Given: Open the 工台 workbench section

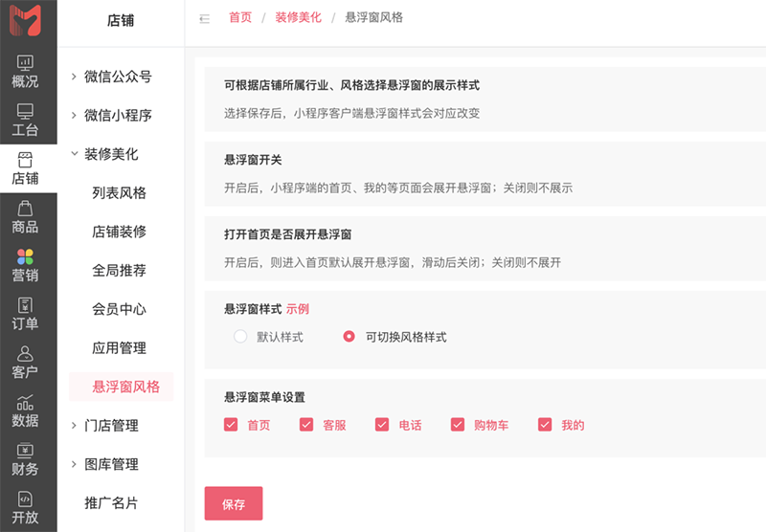Looking at the screenshot, I should [x=25, y=120].
